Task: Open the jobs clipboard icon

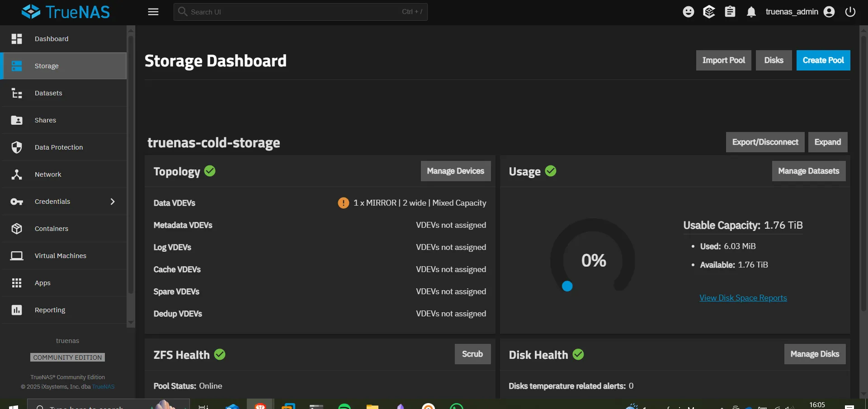Action: coord(730,12)
